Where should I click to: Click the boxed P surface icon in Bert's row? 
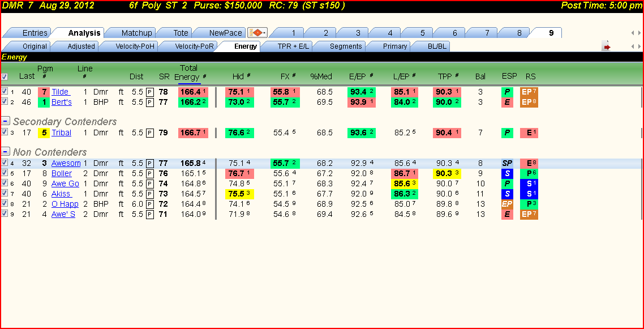[151, 102]
